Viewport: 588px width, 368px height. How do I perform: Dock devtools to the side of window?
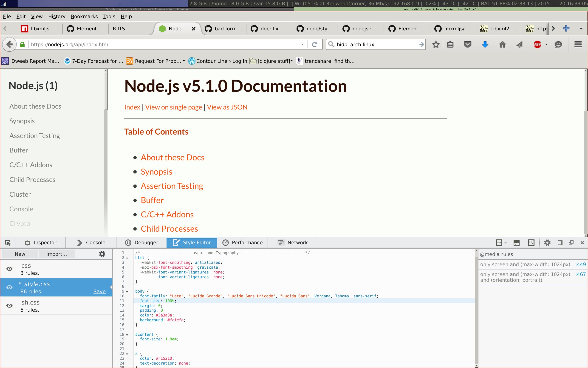(x=560, y=243)
